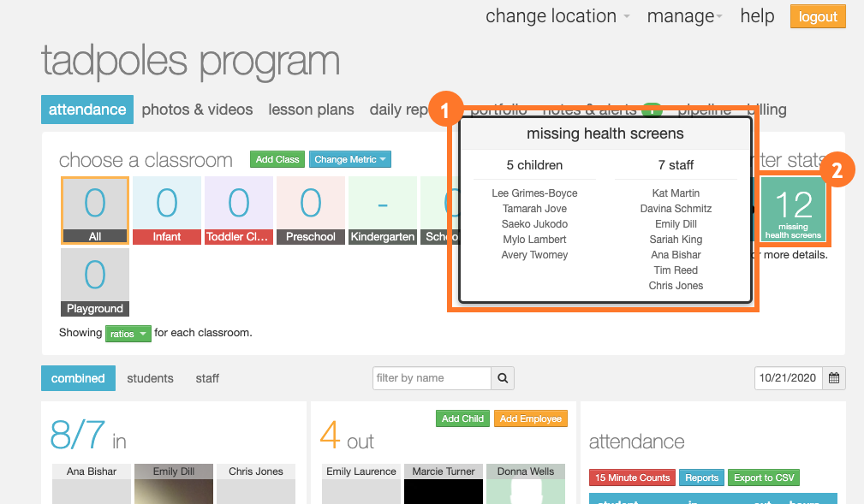Select the Preschool classroom tile
Image resolution: width=864 pixels, height=504 pixels.
310,208
